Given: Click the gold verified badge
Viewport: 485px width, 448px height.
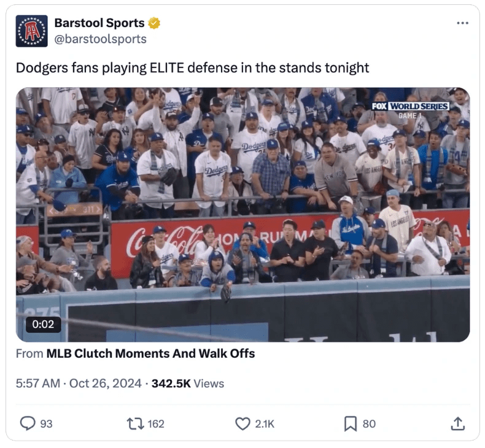Looking at the screenshot, I should tap(154, 23).
